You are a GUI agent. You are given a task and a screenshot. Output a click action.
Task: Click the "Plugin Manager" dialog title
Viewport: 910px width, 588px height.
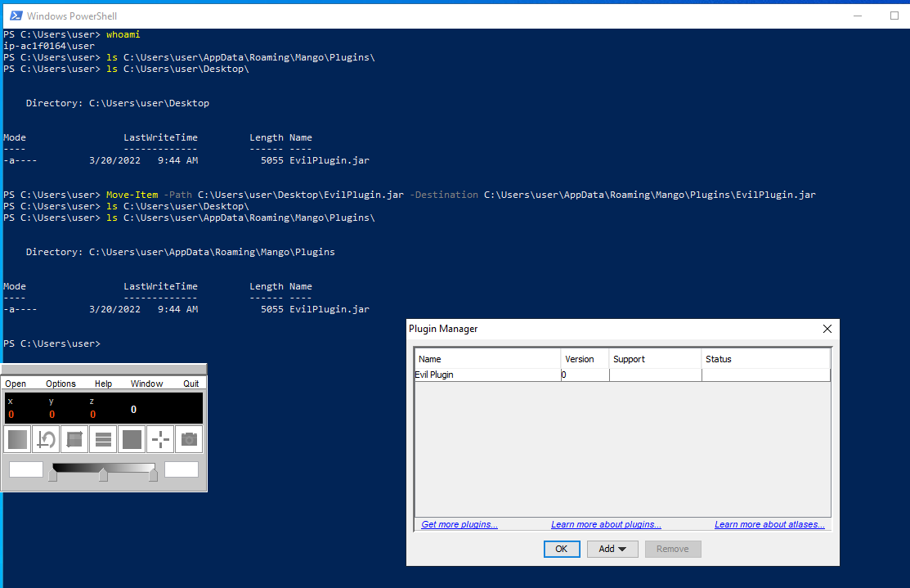[443, 329]
